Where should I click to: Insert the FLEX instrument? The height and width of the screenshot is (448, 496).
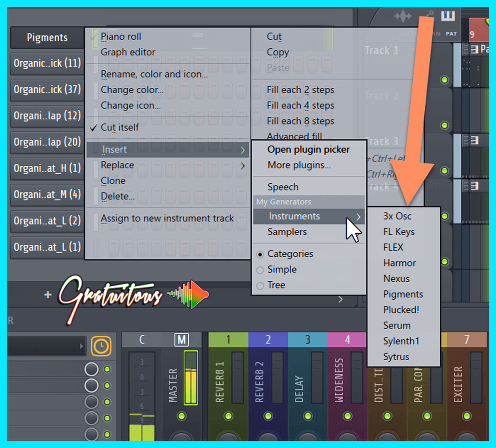404,247
